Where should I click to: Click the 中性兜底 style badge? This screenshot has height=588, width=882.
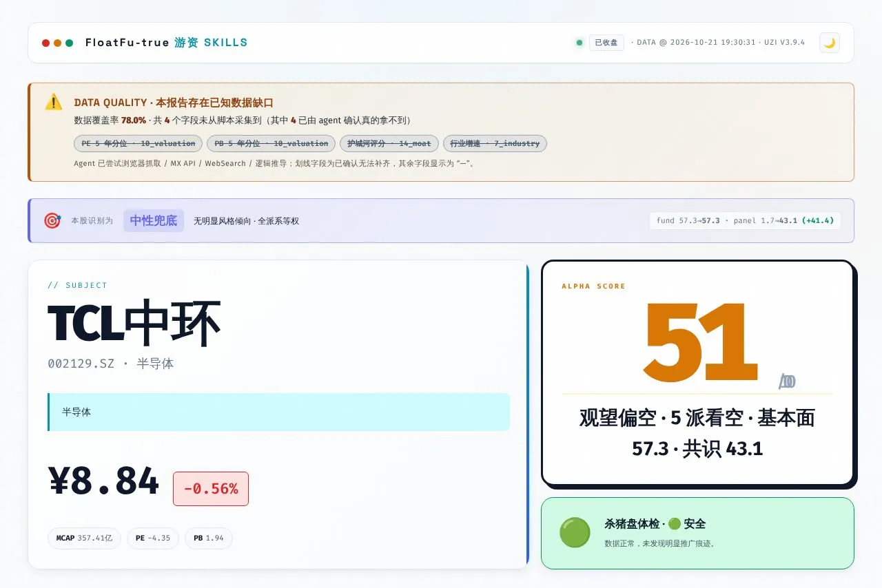pyautogui.click(x=154, y=220)
